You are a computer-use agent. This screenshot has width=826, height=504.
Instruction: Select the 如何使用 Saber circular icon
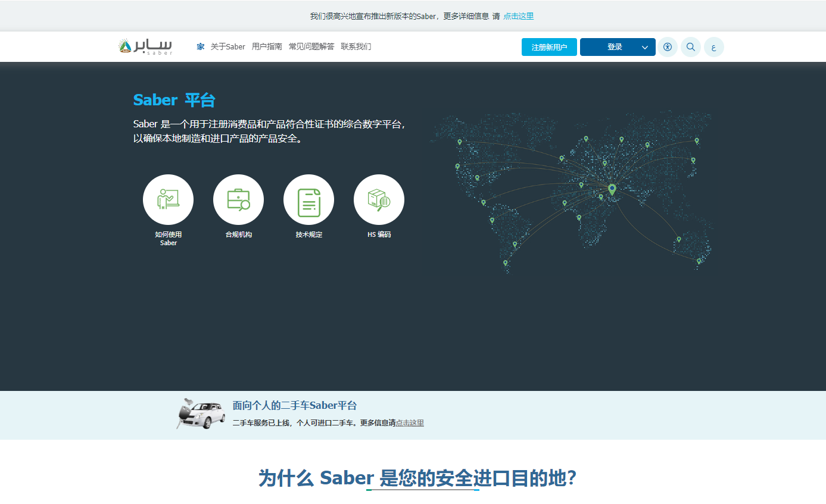point(168,200)
